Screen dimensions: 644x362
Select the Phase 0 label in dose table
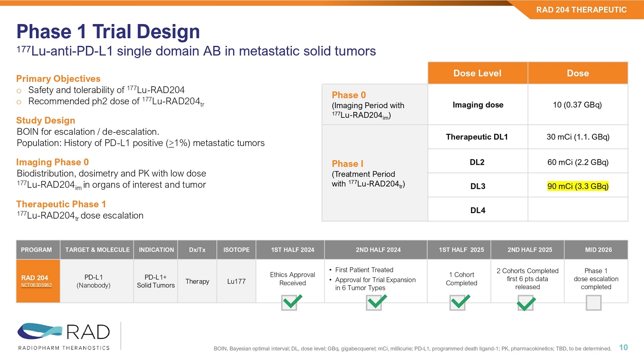click(x=349, y=95)
